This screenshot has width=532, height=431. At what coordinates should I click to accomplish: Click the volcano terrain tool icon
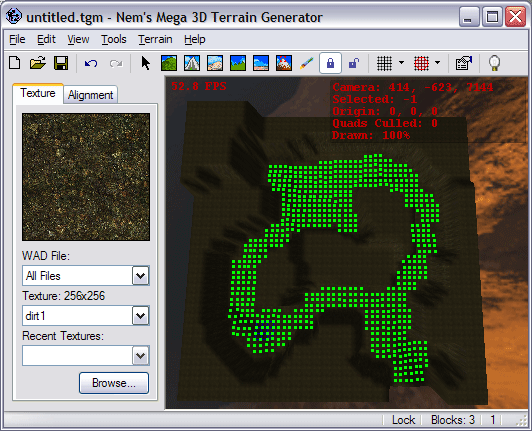pos(284,63)
